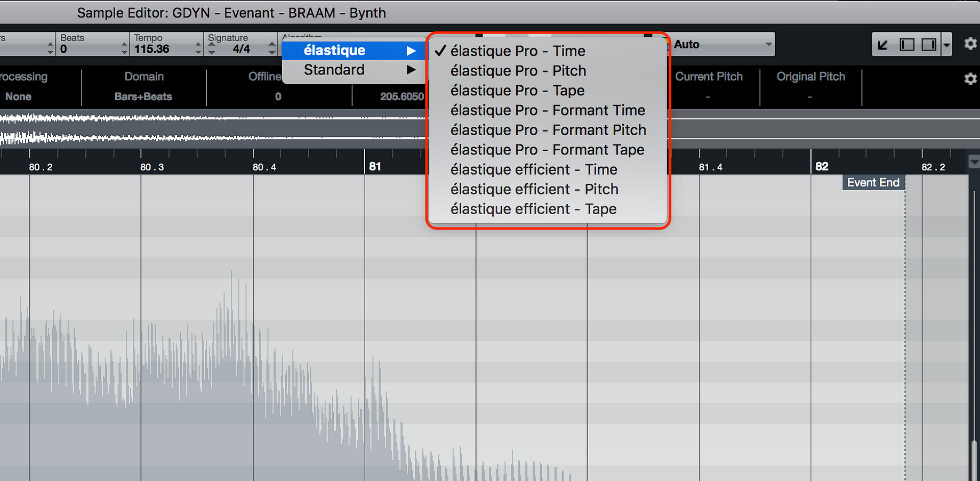The height and width of the screenshot is (481, 980).
Task: Click ruler position 80.3
Action: click(x=152, y=167)
